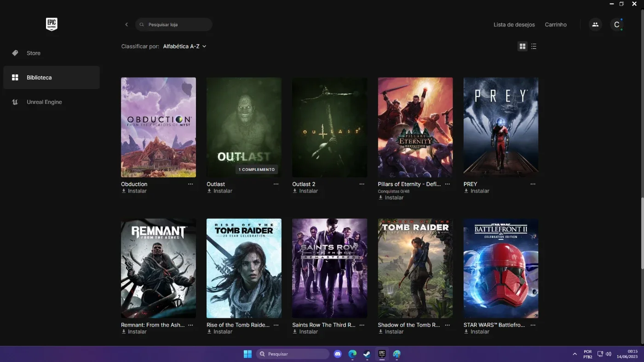Open the three-dot menu for Obduction

pos(190,184)
